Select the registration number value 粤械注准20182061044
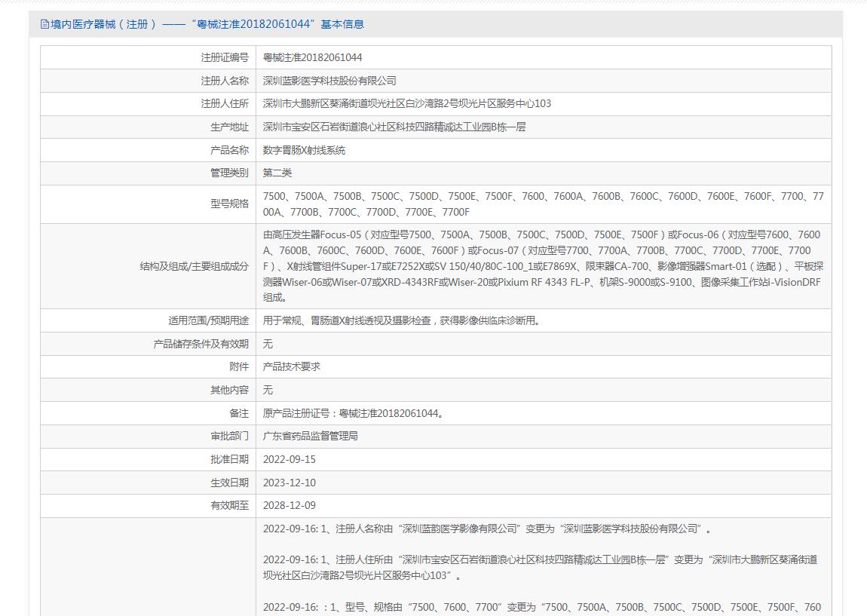 click(312, 57)
